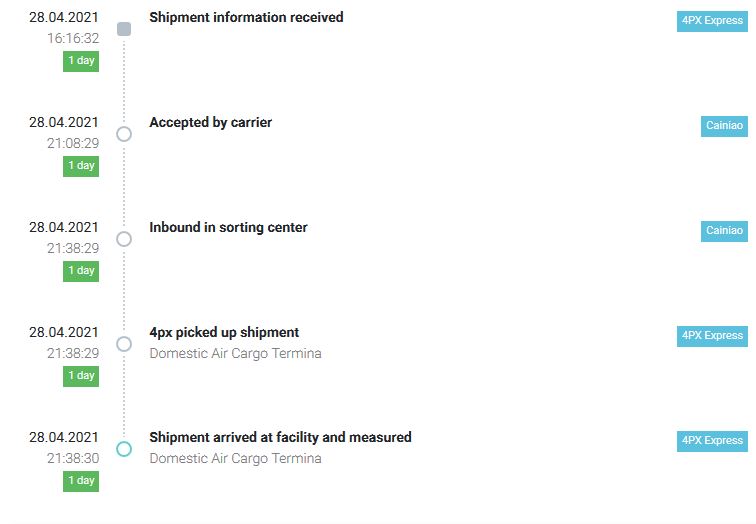Click the teal circle for Shipment arrived at facility
Viewport: 756px width, 524px height.
(124, 449)
